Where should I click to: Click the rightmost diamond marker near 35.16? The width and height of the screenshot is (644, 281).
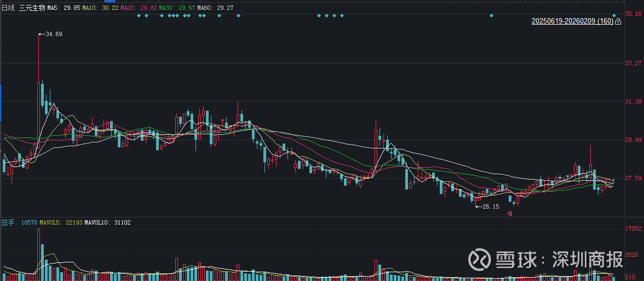pos(614,15)
